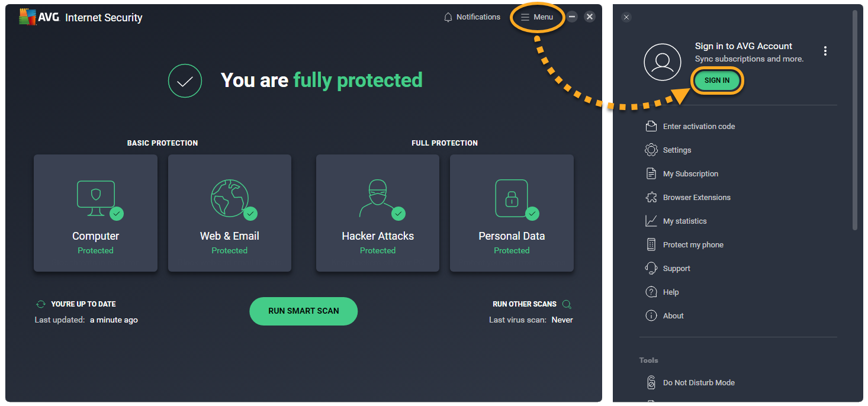The image size is (868, 406).
Task: Open My statistics chart icon
Action: pyautogui.click(x=651, y=221)
